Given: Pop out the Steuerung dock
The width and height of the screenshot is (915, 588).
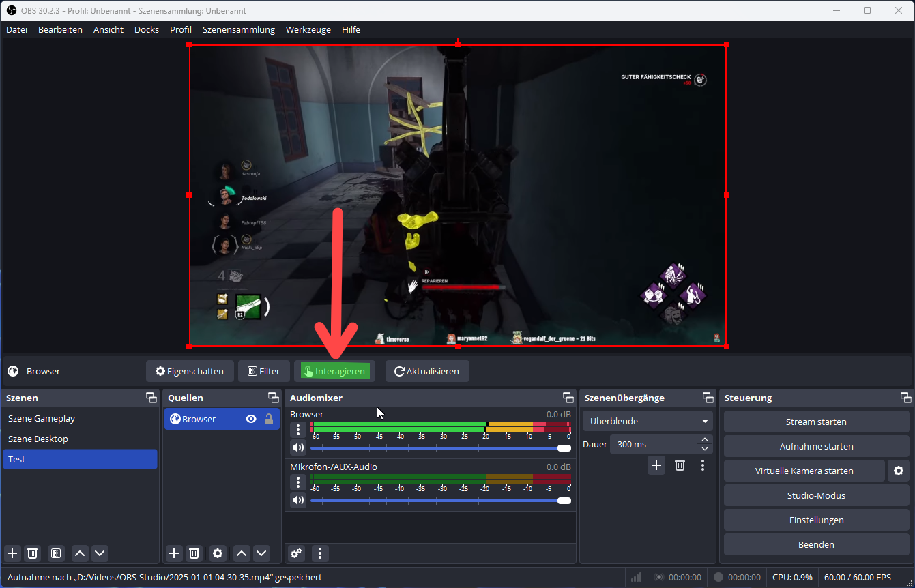Looking at the screenshot, I should coord(906,398).
